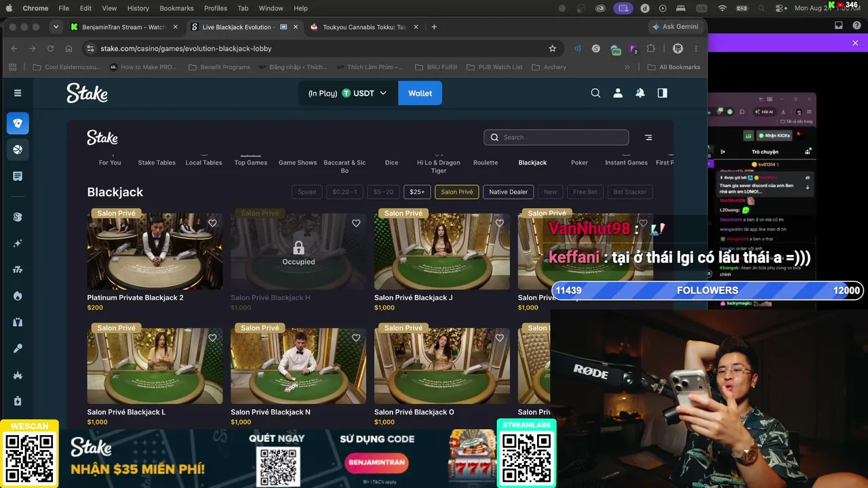This screenshot has width=868, height=488.
Task: Click the battery bolt icon in sidebar
Action: (x=18, y=401)
